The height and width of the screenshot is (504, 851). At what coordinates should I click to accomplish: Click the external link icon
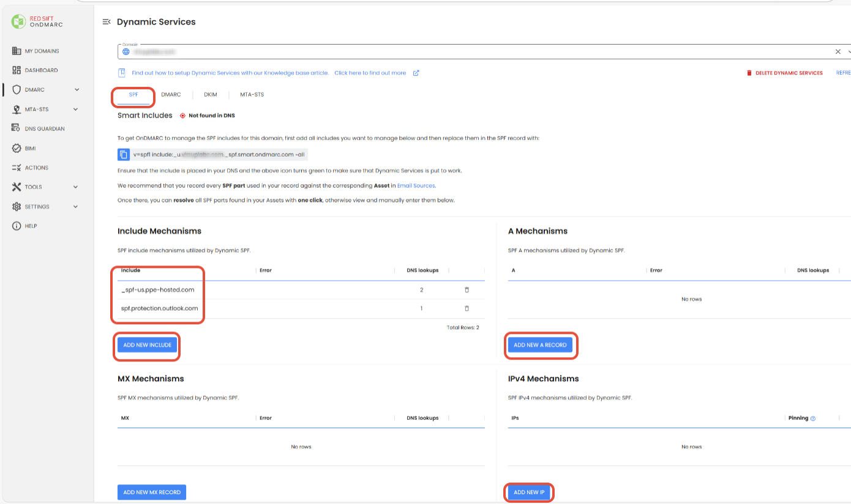pos(416,73)
